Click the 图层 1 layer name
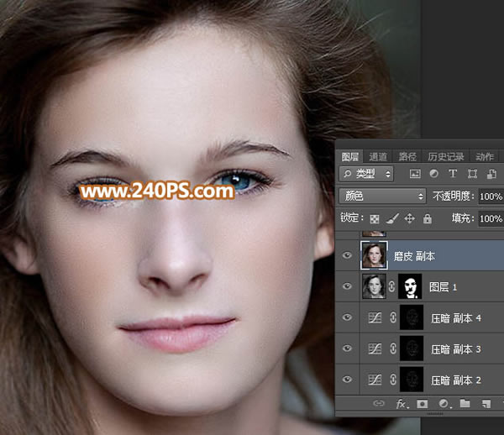The height and width of the screenshot is (435, 504). coord(443,287)
